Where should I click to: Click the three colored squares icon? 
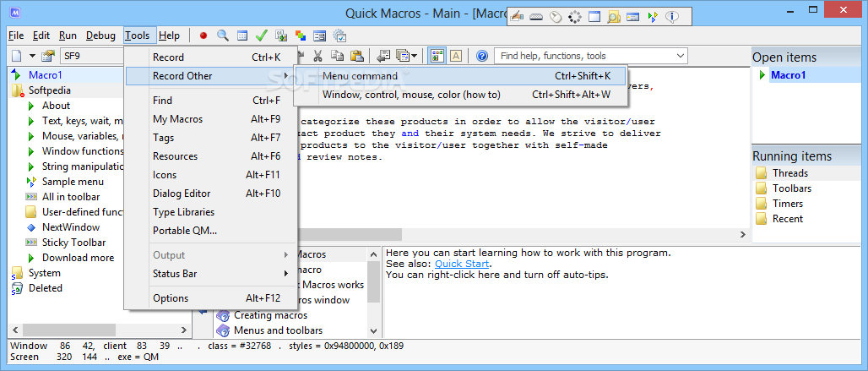coord(300,35)
